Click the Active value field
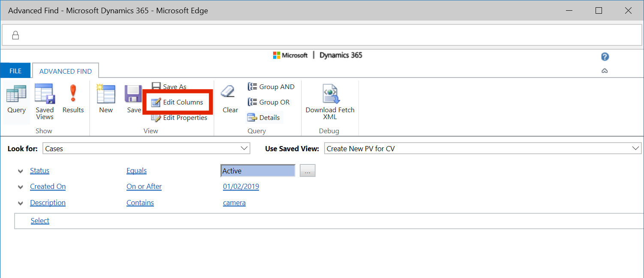This screenshot has height=278, width=644. [x=258, y=170]
